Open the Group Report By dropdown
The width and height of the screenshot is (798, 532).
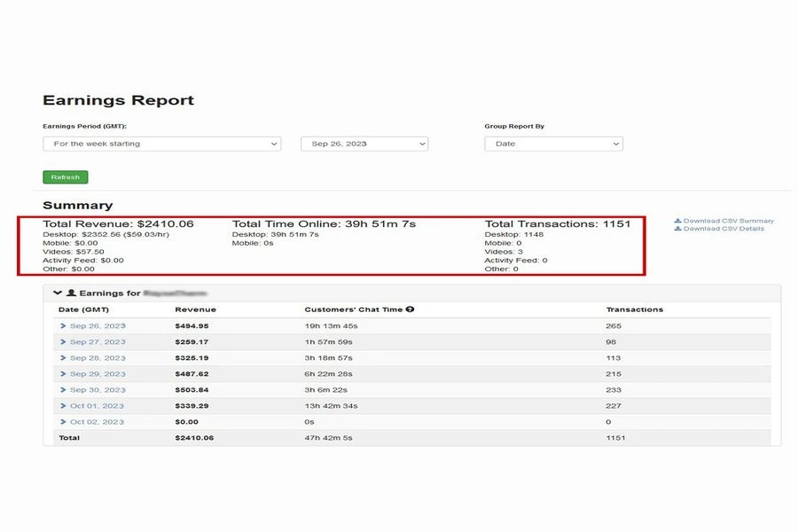[553, 144]
